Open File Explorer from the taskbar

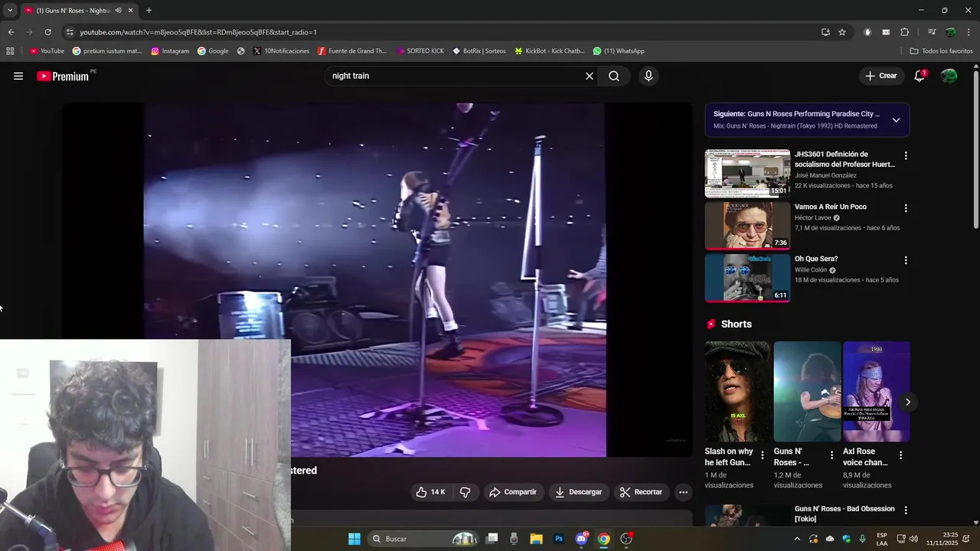click(536, 539)
